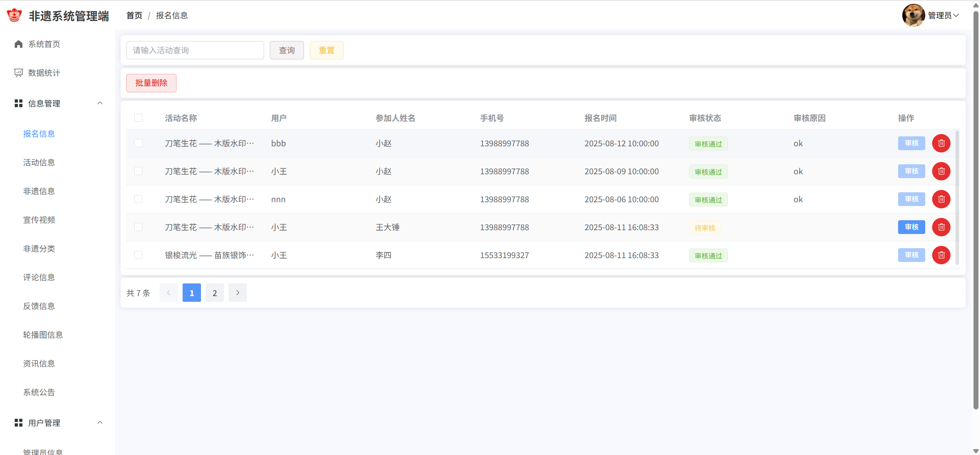Click the 批量删除 button
The image size is (980, 455).
(x=151, y=83)
